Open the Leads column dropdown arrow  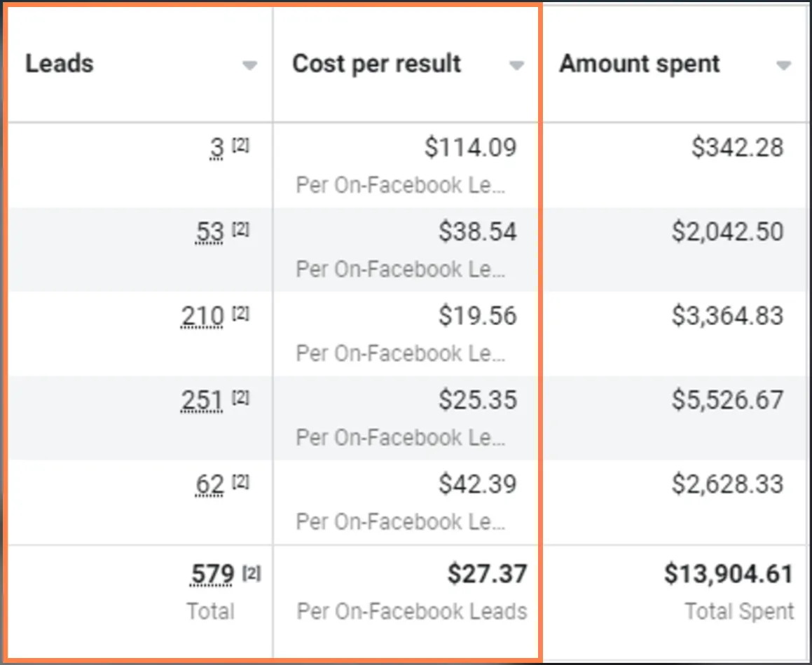click(249, 66)
